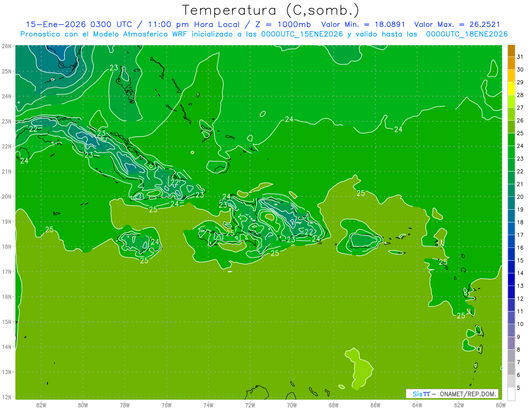
Task: Click the "0000UTC_18ENE2026" valid-until time
Action: (466, 34)
